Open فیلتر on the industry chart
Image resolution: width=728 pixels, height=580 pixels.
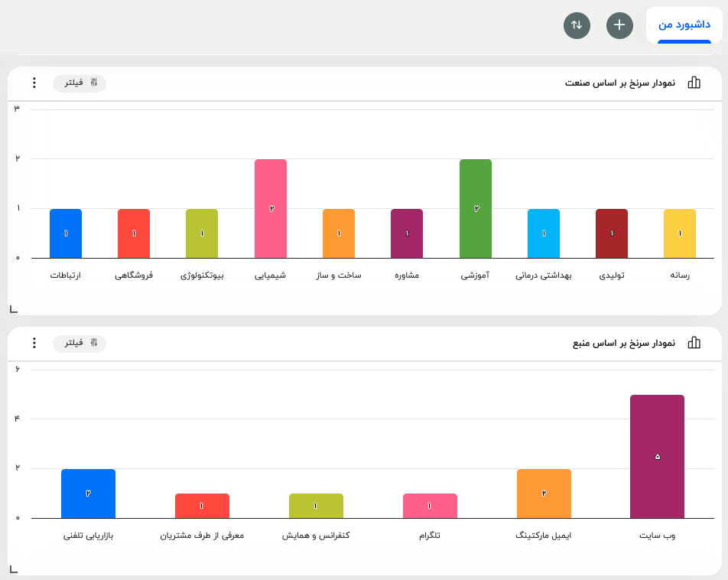click(x=80, y=83)
